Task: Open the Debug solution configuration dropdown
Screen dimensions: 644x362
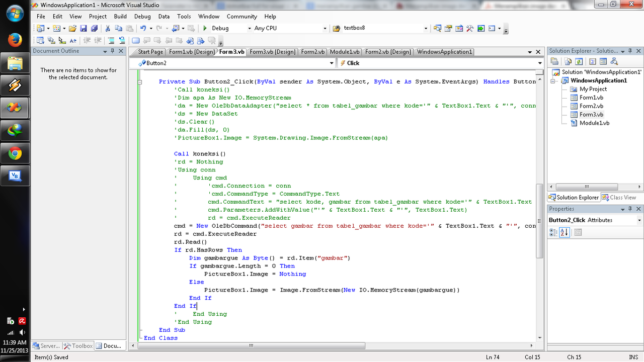Action: point(249,29)
